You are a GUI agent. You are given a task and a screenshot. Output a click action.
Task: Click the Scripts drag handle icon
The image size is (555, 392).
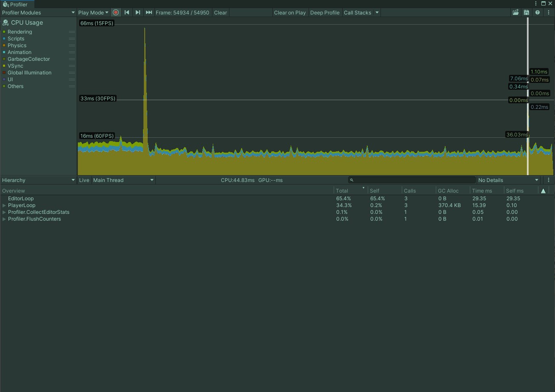click(72, 39)
